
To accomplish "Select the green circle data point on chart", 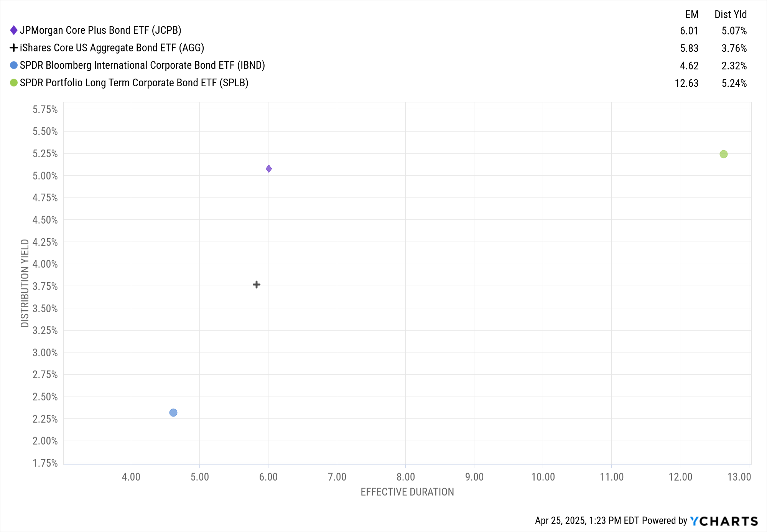I will pyautogui.click(x=724, y=154).
